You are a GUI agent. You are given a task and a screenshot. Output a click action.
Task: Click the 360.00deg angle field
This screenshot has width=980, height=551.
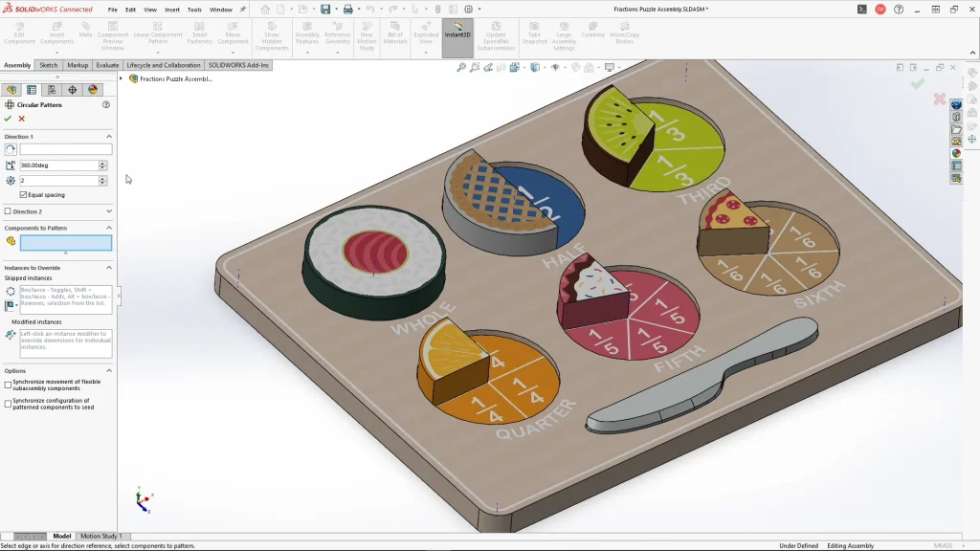58,165
